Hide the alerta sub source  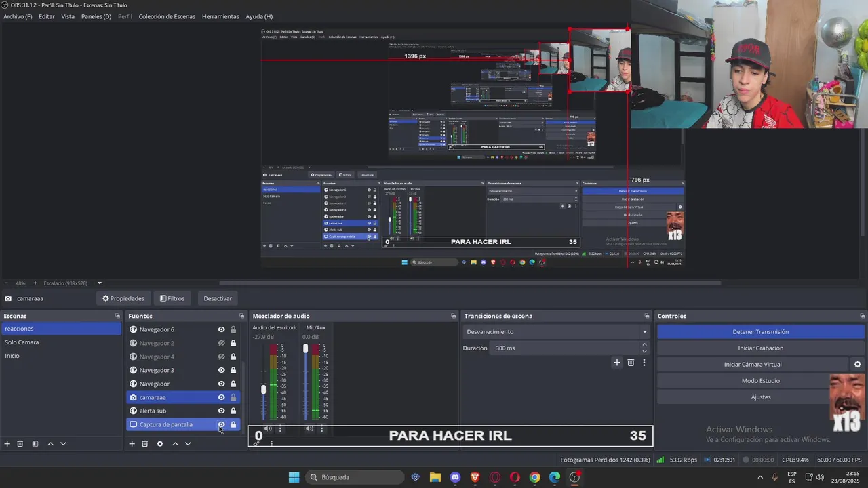pyautogui.click(x=221, y=411)
